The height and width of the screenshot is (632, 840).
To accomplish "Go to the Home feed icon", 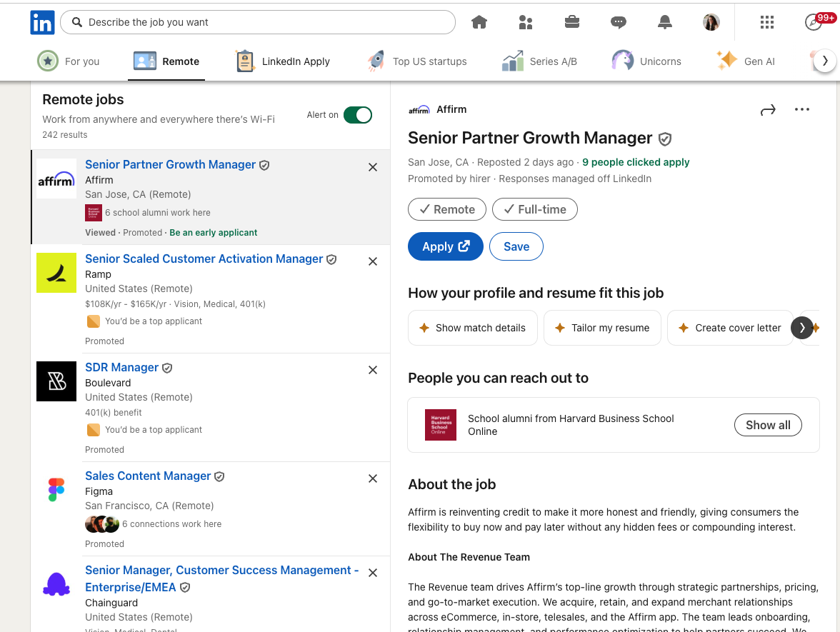I will [479, 22].
